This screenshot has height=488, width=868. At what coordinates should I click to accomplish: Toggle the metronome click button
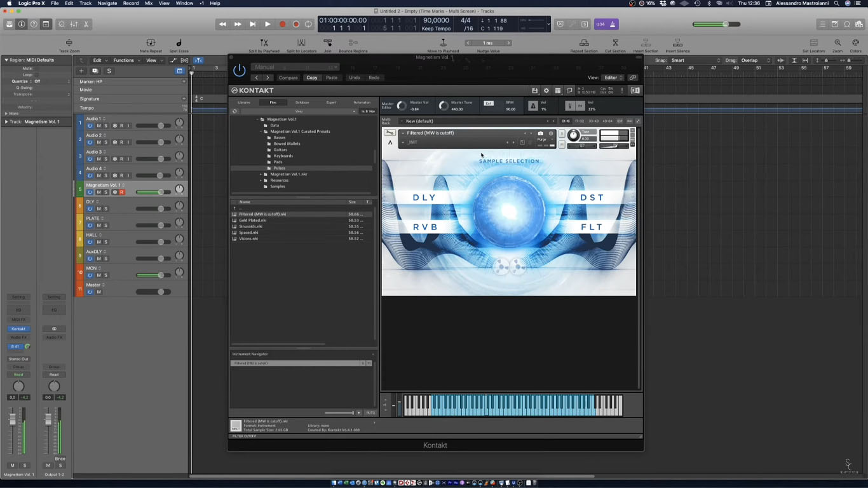(613, 24)
